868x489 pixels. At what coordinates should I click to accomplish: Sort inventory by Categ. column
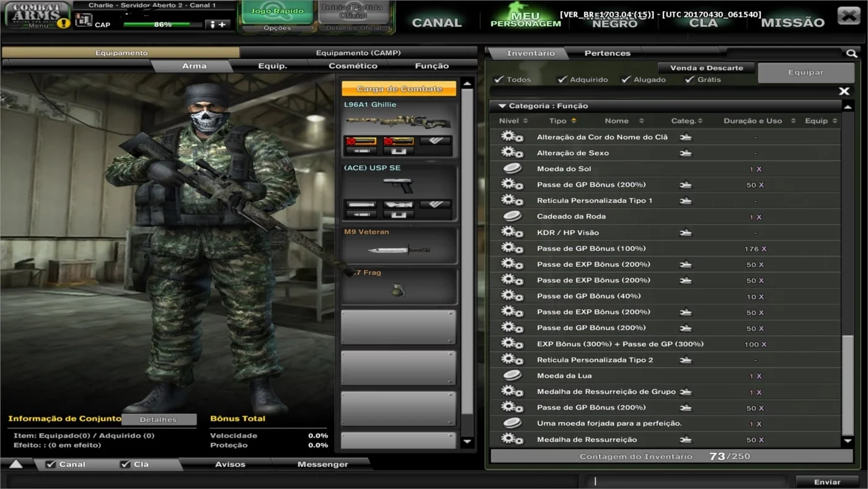pyautogui.click(x=687, y=121)
